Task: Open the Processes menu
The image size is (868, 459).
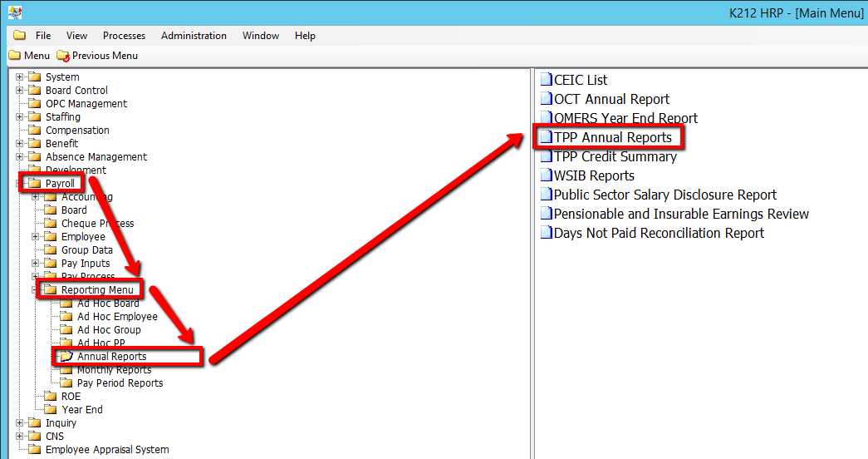Action: [x=124, y=36]
